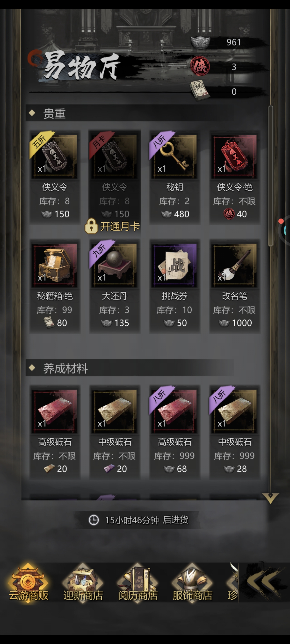Select the 挑战券 challenge ticket item
The height and width of the screenshot is (644, 290).
pyautogui.click(x=174, y=286)
